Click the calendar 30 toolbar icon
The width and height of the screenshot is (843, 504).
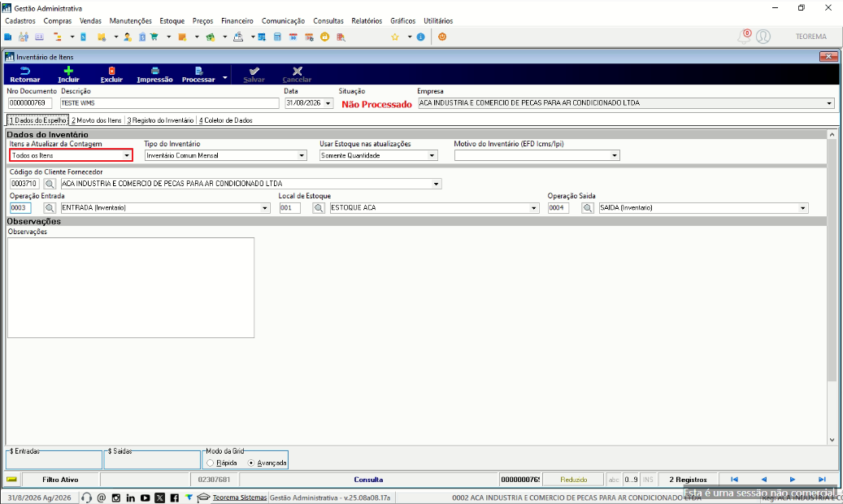coord(293,37)
